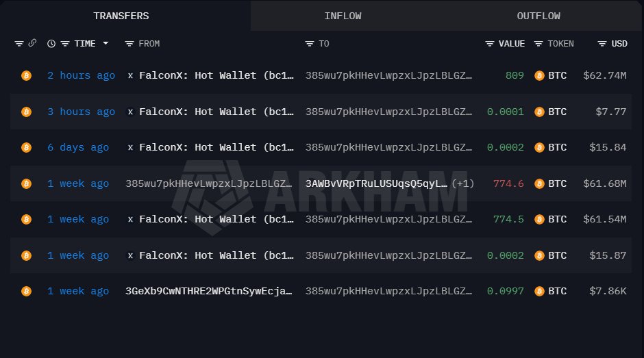Open FalconX: Hot Wallet in the 774.5 row
Screen dimensions: 644x358
tap(216, 219)
